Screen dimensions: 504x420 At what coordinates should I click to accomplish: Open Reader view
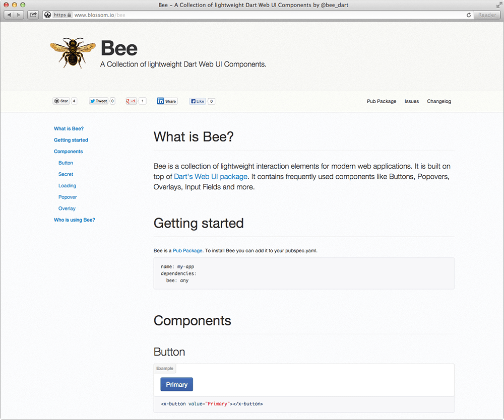(x=487, y=15)
